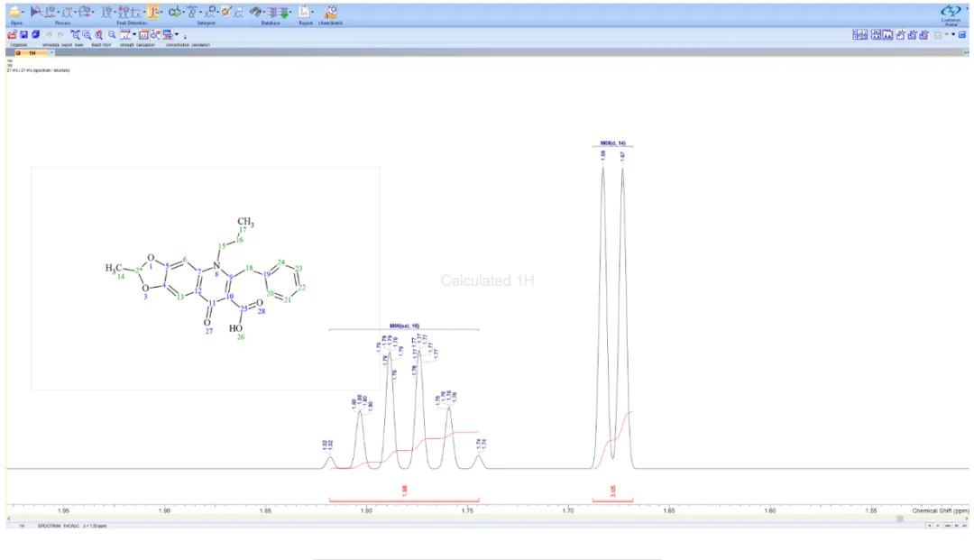This screenshot has width=974, height=560.
Task: Click the first Peak Detection group icon
Action: (x=107, y=12)
